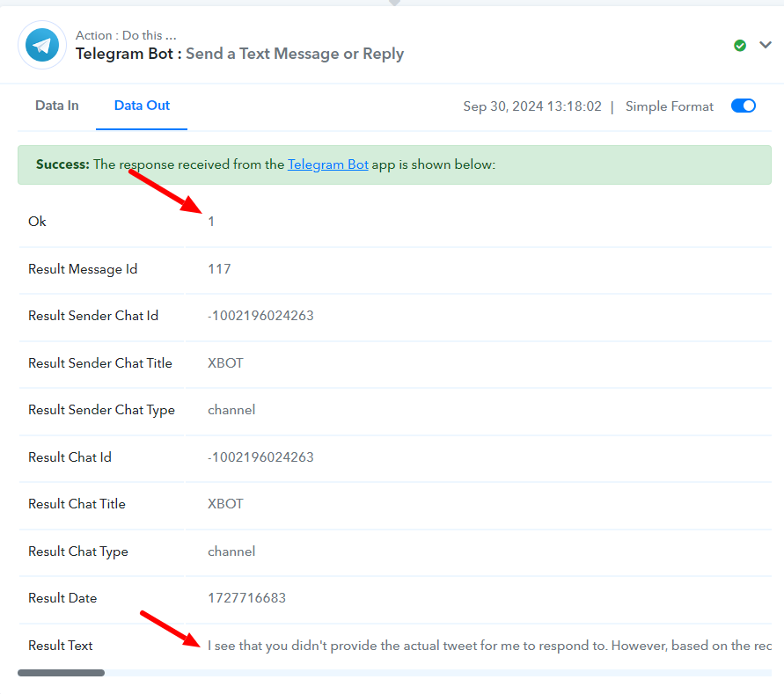Click the Result Sender Chat Type value channel
This screenshot has height=694, width=784.
(231, 410)
